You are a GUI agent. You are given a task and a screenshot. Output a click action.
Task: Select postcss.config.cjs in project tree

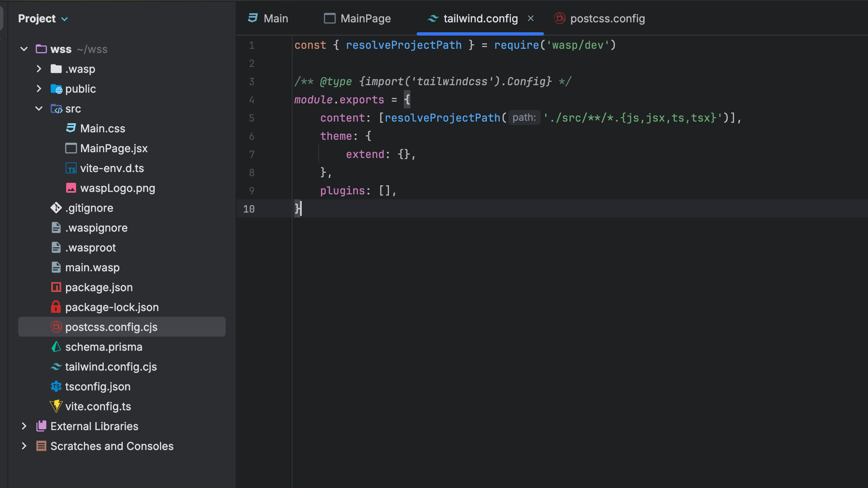(122, 327)
